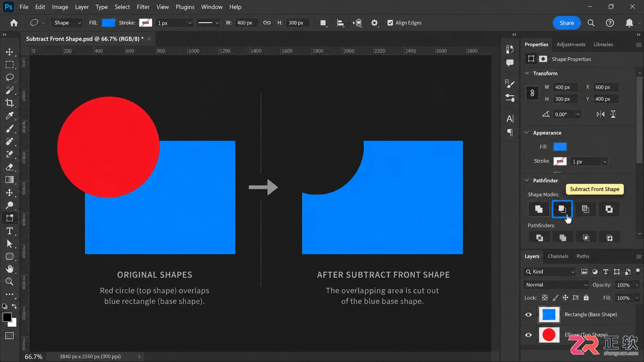Select the Move tool

tap(9, 52)
